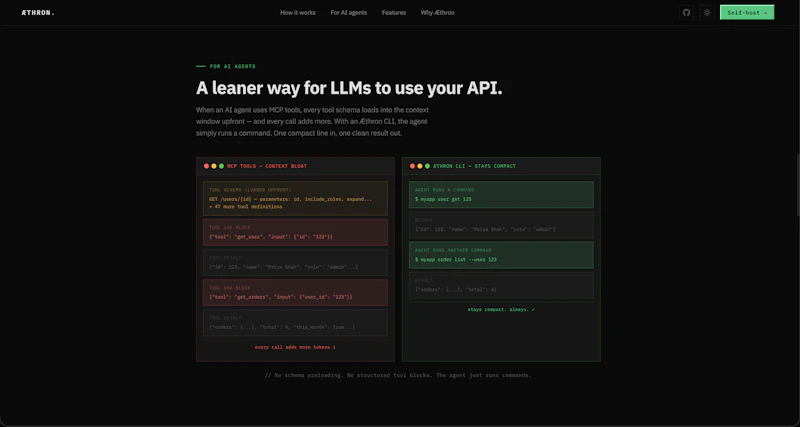The width and height of the screenshot is (800, 427).
Task: Click the '// No schema preloading' comment line
Action: point(398,375)
